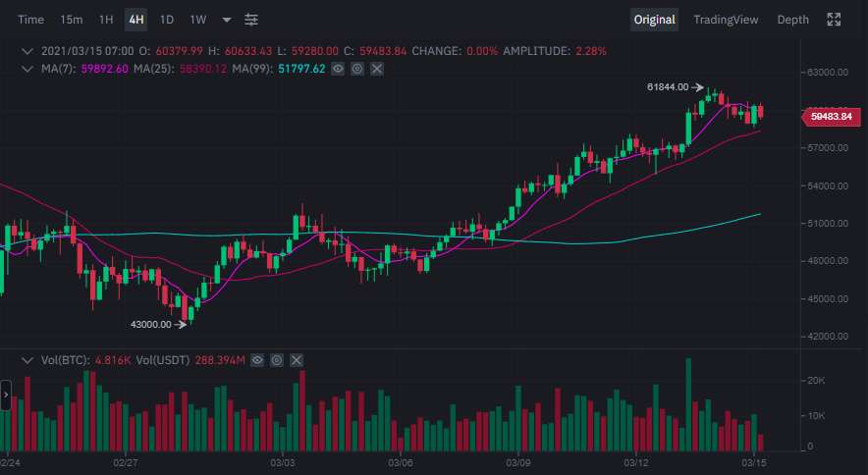The image size is (868, 475).
Task: Remove the MA indicator
Action: point(376,69)
